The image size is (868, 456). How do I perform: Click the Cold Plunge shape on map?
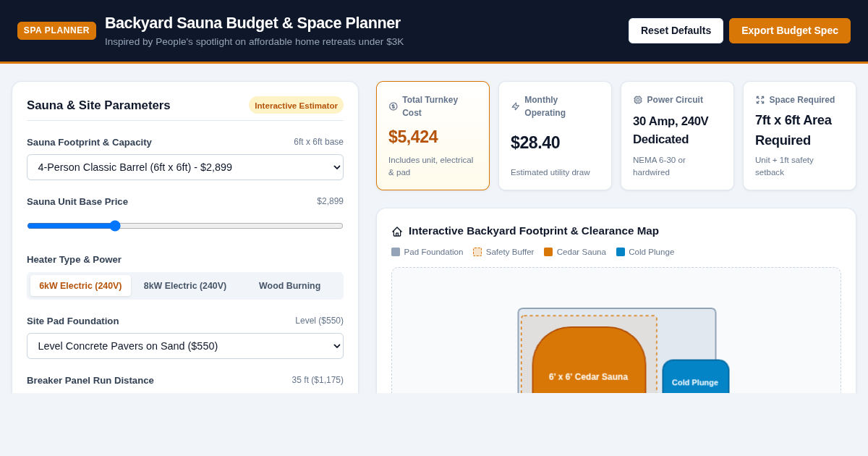click(x=695, y=377)
